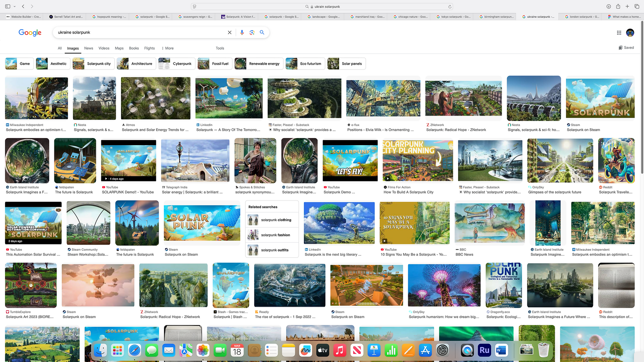Open related search solarpunk fashion
This screenshot has width=644, height=362.
272,235
